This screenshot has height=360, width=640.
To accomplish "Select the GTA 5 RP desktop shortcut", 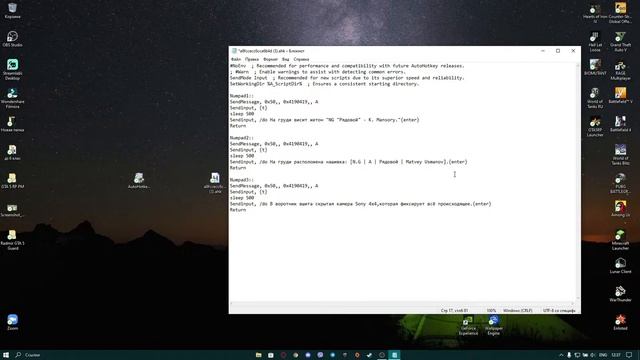I will [12, 181].
